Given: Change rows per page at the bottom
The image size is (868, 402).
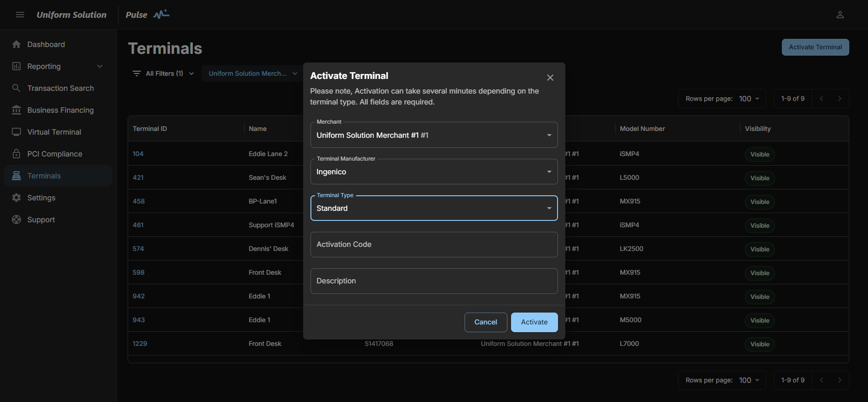Looking at the screenshot, I should click(x=749, y=380).
